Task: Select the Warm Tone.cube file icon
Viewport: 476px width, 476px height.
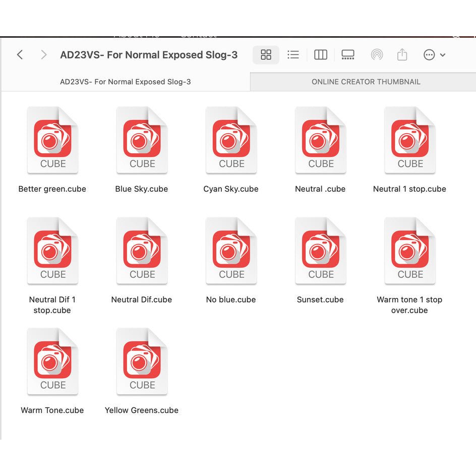Action: coord(52,362)
